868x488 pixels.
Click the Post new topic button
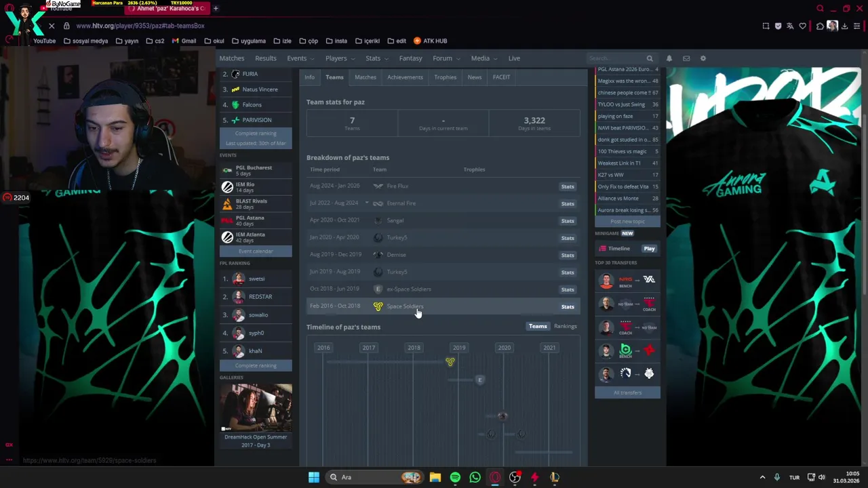(x=627, y=222)
